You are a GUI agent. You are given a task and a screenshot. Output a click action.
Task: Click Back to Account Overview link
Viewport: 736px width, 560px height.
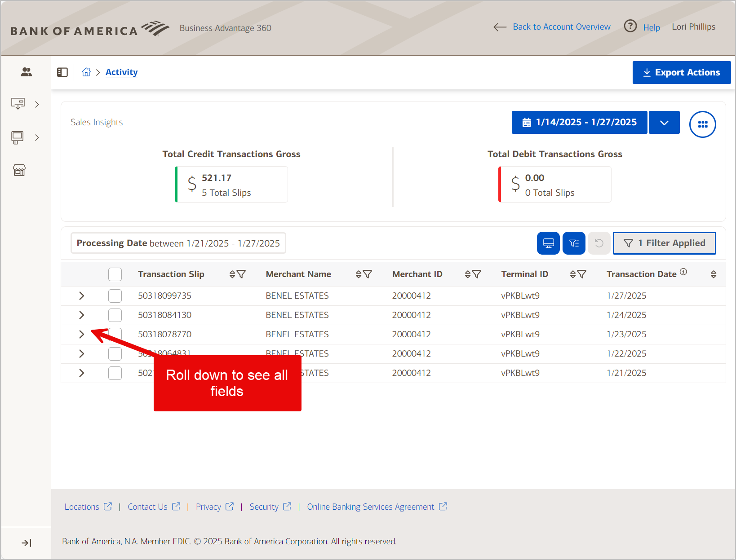point(562,27)
